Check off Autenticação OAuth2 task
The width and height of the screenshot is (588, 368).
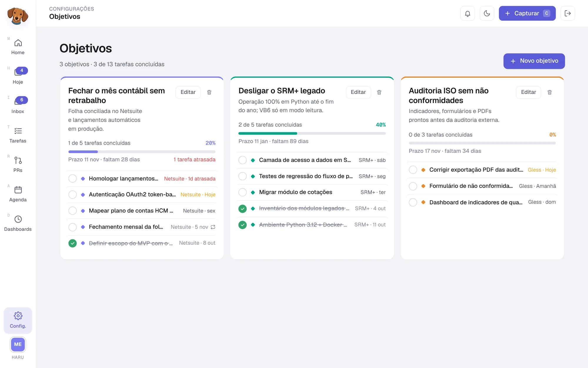tap(73, 195)
